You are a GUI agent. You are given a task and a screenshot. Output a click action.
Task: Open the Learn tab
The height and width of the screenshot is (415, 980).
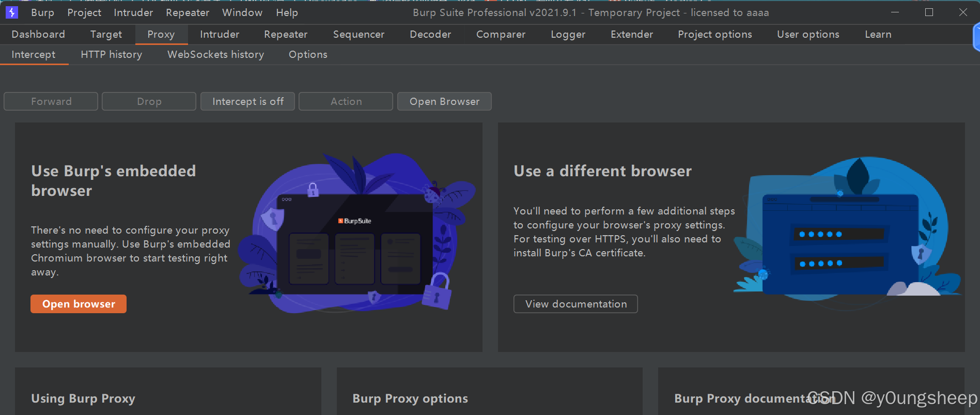[x=878, y=34]
